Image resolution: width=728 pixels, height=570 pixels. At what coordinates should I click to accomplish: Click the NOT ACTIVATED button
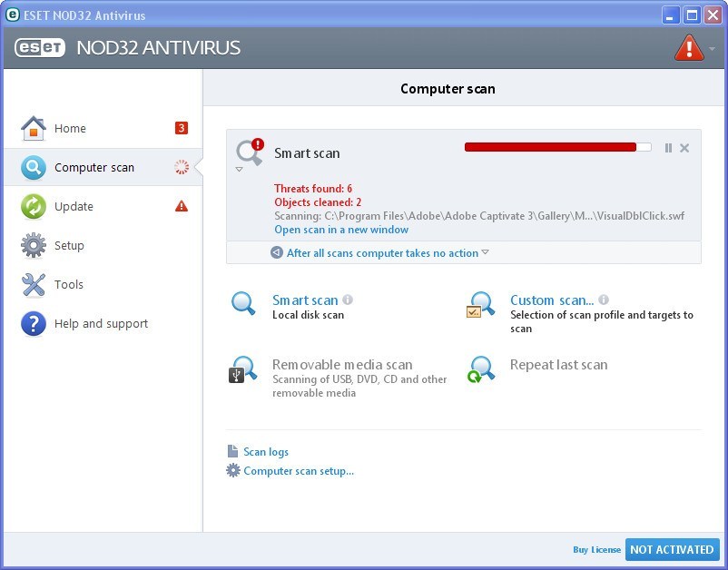click(x=672, y=549)
